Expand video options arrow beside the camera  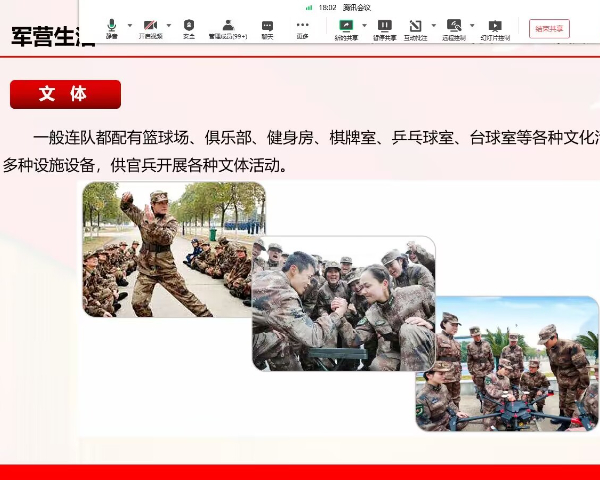point(169,26)
